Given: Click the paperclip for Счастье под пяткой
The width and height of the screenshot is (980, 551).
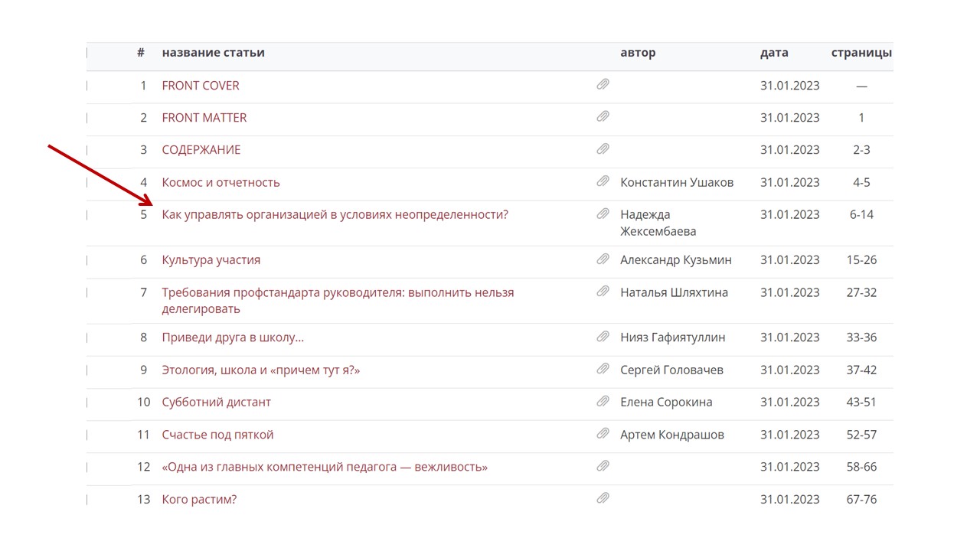Looking at the screenshot, I should tap(603, 434).
